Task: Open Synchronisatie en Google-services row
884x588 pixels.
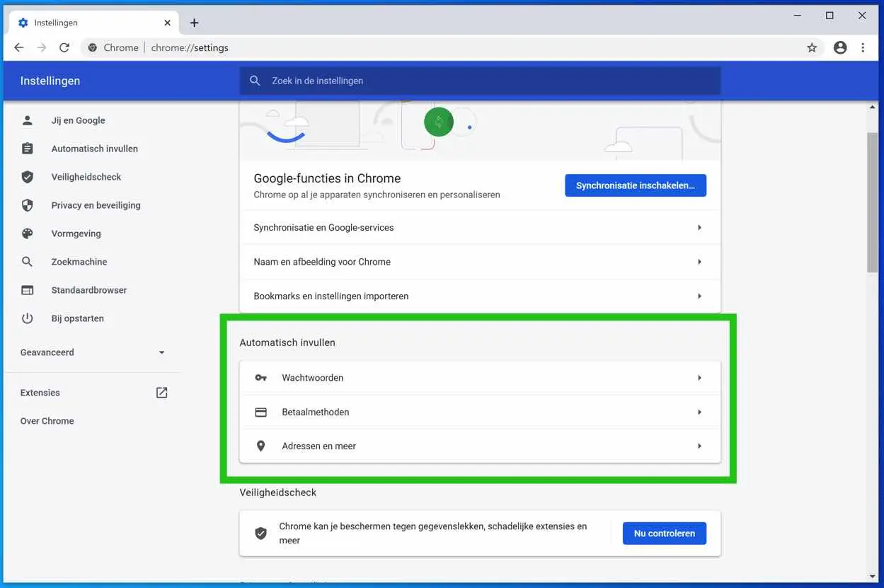Action: coord(480,228)
